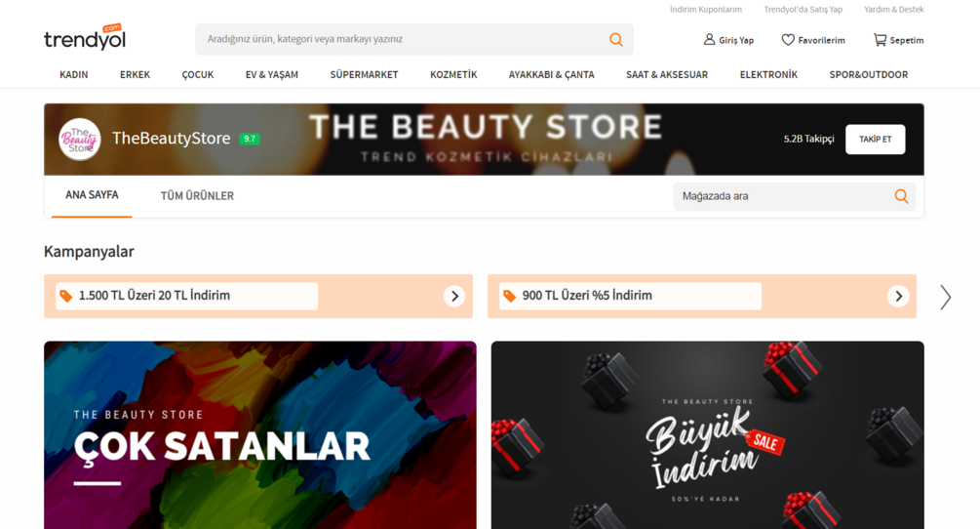Open the KOZMETİK category
The width and height of the screenshot is (980, 529).
[453, 74]
